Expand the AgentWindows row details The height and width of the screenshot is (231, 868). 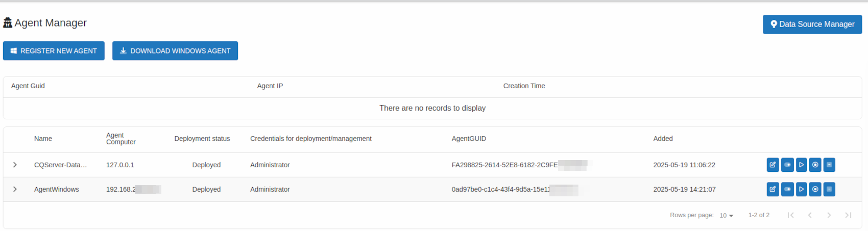click(15, 189)
